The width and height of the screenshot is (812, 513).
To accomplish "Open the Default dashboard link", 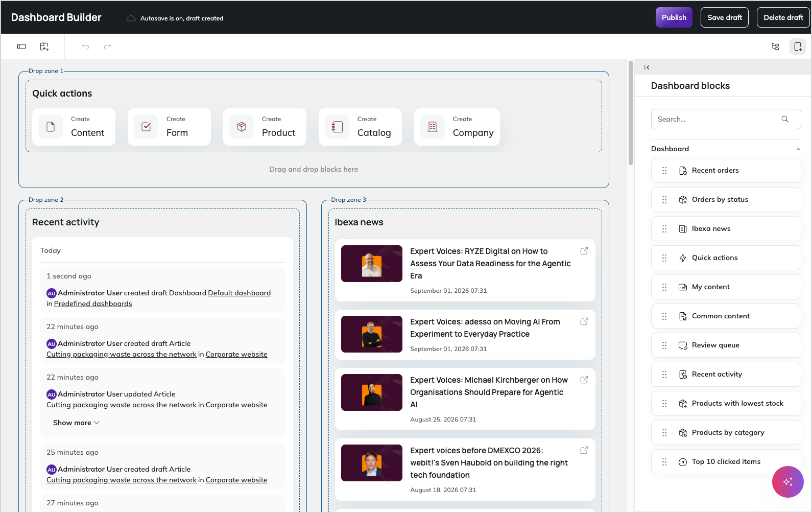I will click(240, 293).
